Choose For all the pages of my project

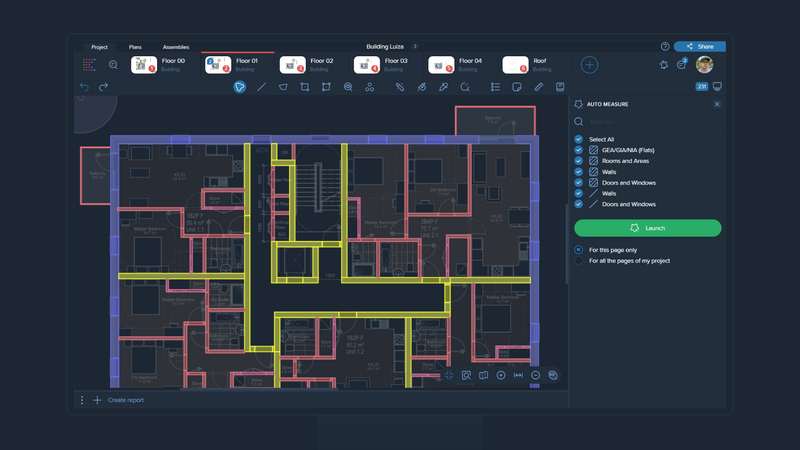pyautogui.click(x=579, y=261)
